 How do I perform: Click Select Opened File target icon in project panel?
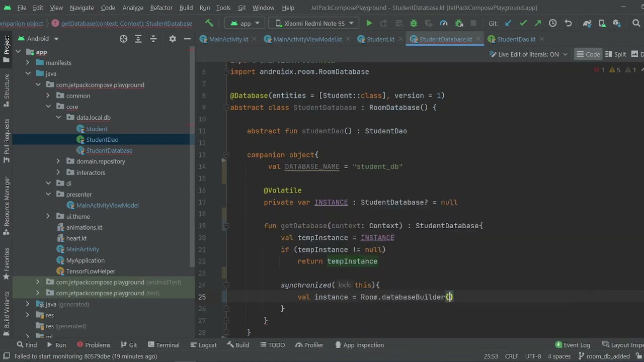click(123, 39)
